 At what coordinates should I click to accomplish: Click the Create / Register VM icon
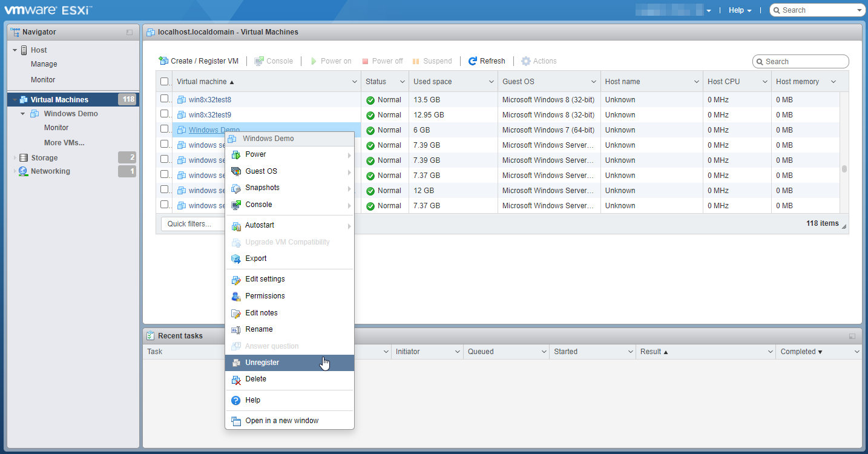click(x=163, y=61)
